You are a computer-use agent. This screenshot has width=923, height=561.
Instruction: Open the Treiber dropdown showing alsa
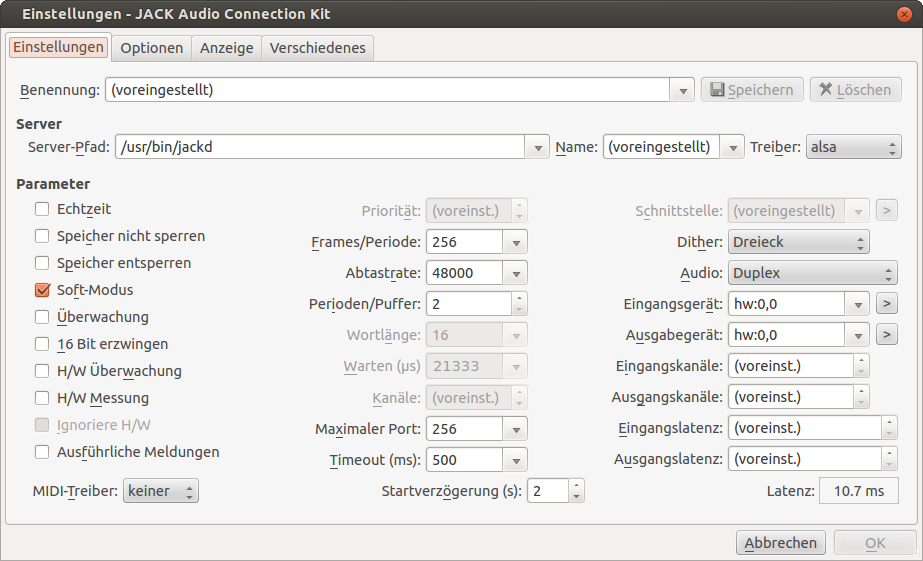pyautogui.click(x=854, y=147)
